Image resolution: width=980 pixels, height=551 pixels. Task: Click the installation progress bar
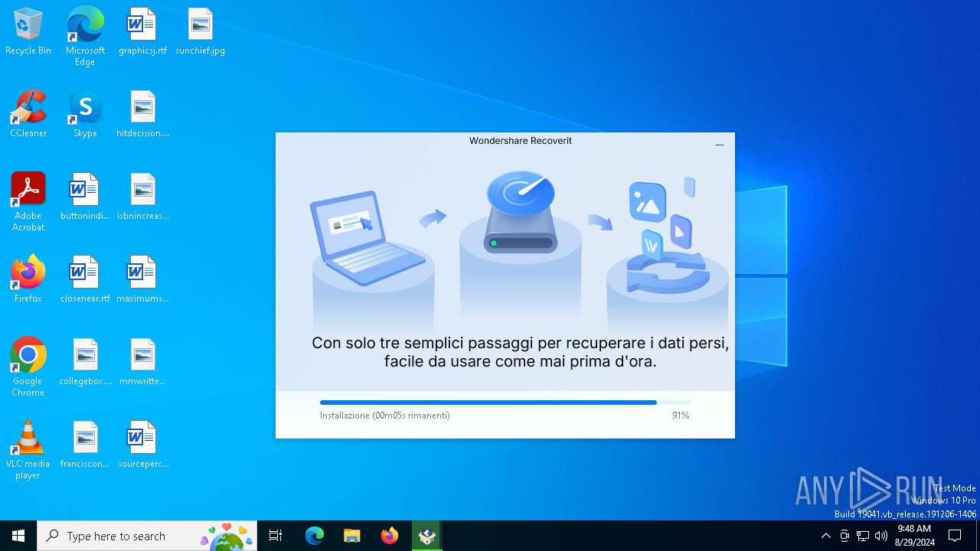pos(505,403)
